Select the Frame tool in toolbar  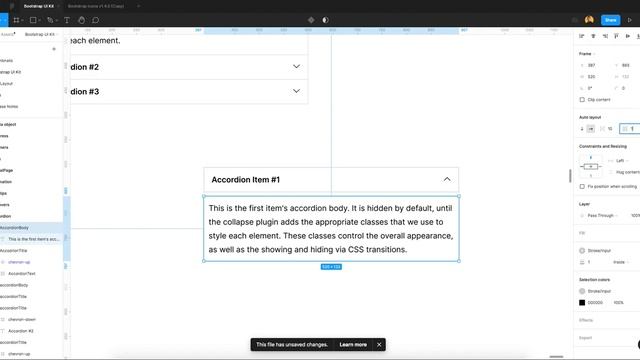[x=16, y=20]
